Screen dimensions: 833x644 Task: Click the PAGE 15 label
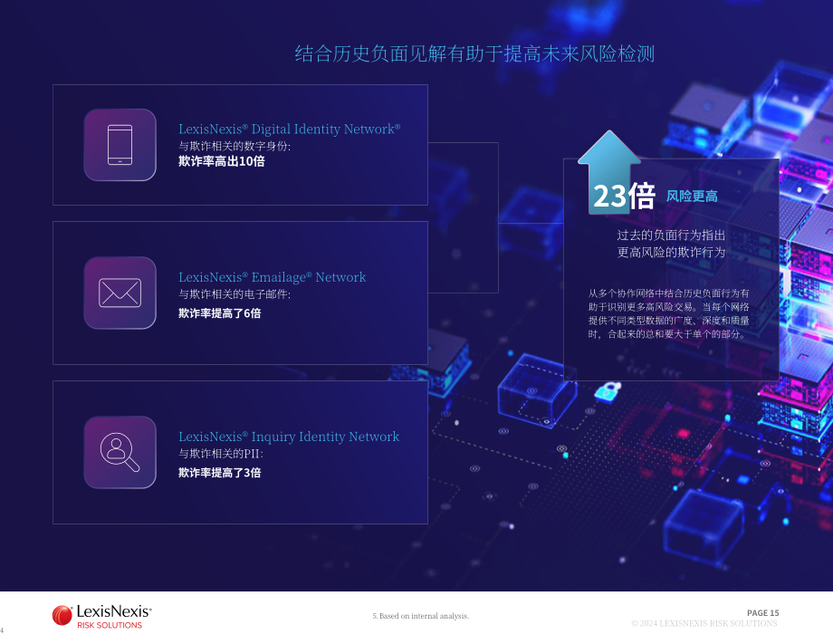(x=763, y=613)
